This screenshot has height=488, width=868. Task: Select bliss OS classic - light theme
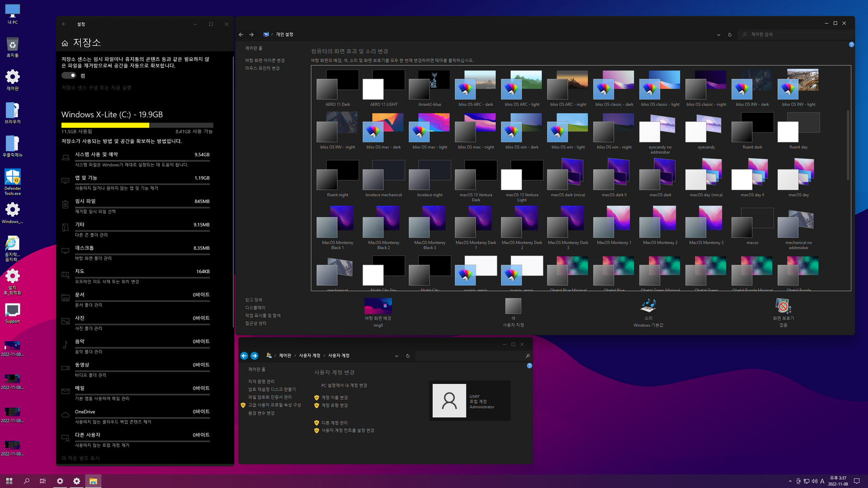pyautogui.click(x=660, y=88)
